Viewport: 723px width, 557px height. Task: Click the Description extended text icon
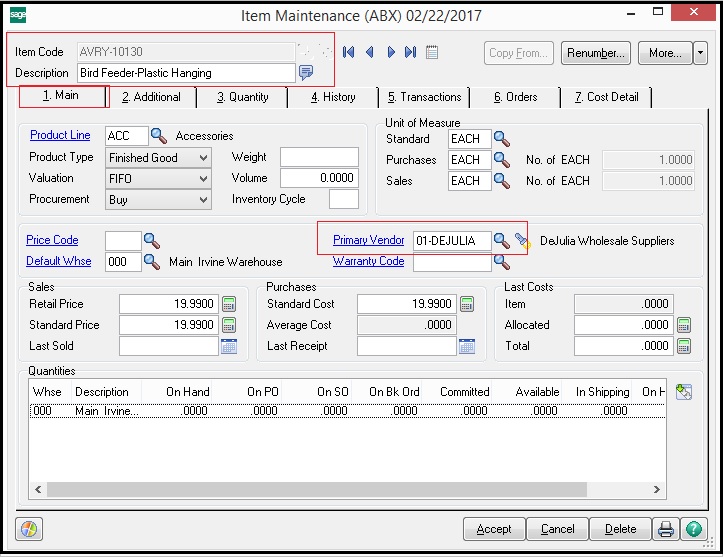[306, 72]
